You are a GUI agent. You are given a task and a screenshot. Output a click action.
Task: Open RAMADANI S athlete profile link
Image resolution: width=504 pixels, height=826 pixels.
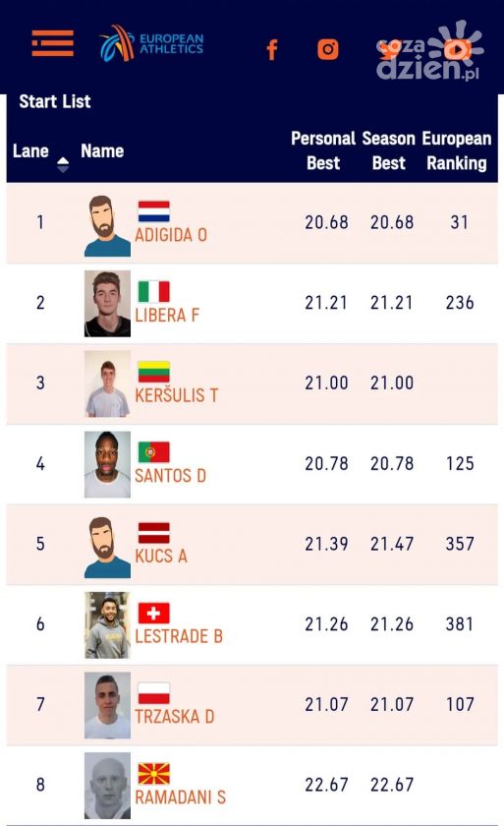180,797
